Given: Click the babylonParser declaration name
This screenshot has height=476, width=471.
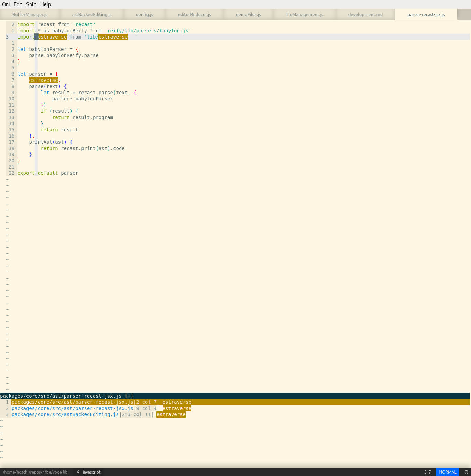Looking at the screenshot, I should pyautogui.click(x=48, y=49).
